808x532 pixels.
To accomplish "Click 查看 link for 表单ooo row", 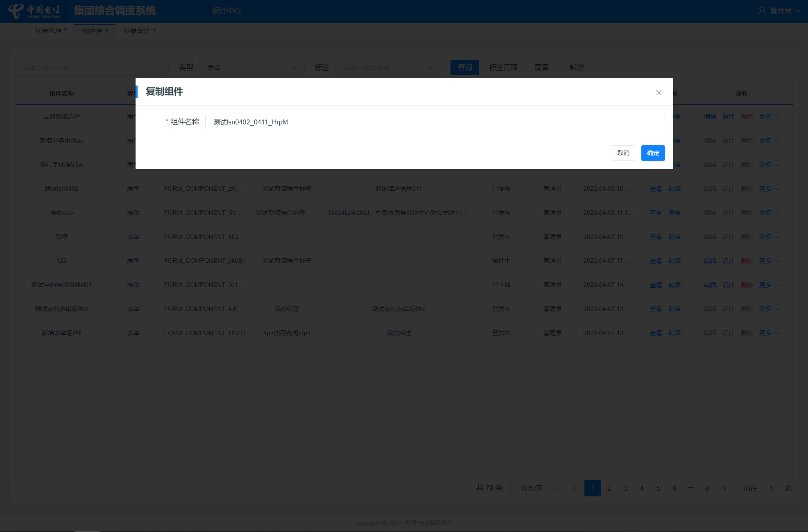I will [x=656, y=213].
